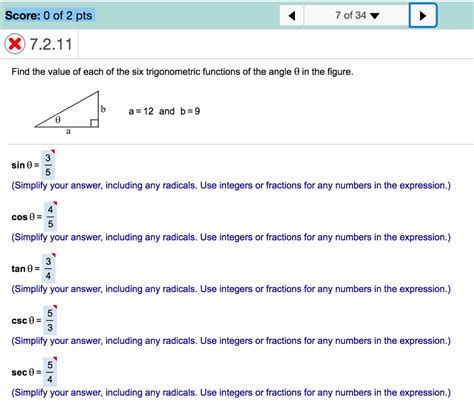Click the right triangle figure
The image size is (474, 413).
tap(70, 112)
